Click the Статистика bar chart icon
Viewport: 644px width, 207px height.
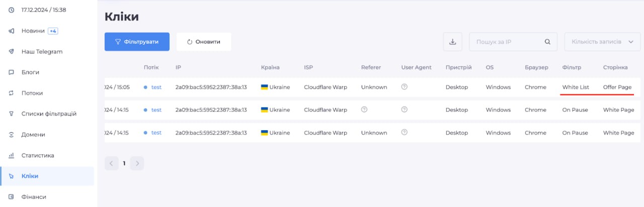point(12,156)
